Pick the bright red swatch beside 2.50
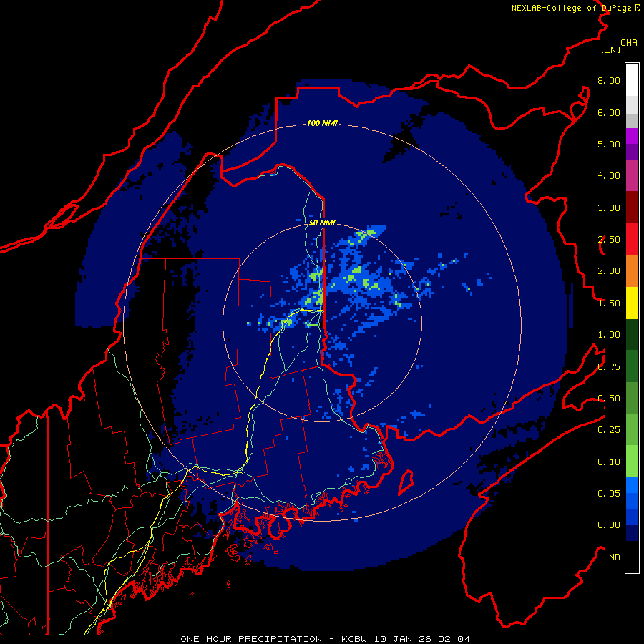 (x=632, y=239)
